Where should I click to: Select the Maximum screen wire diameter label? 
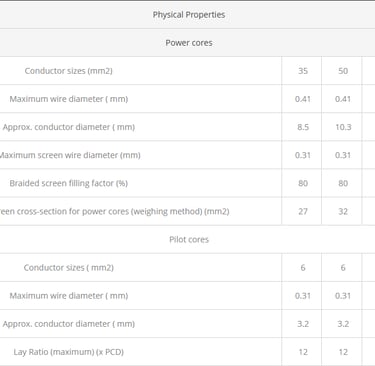point(70,155)
